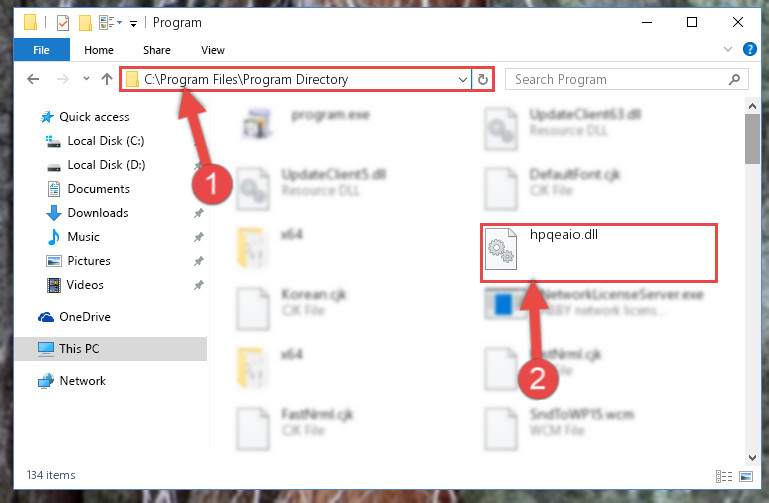Image resolution: width=769 pixels, height=503 pixels.
Task: Refresh the current folder view
Action: pyautogui.click(x=483, y=79)
